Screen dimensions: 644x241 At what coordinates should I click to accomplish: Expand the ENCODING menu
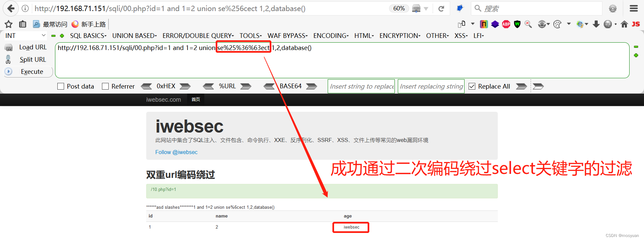click(x=331, y=36)
